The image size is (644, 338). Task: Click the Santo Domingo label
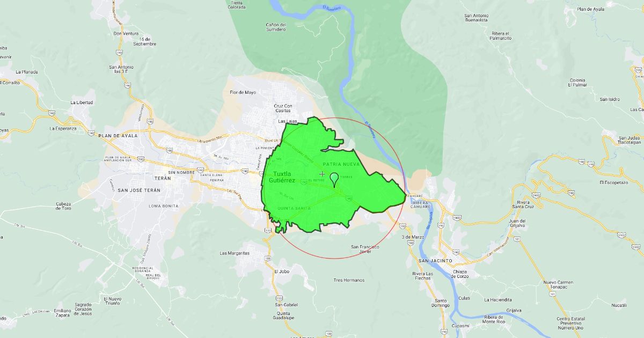(x=441, y=303)
